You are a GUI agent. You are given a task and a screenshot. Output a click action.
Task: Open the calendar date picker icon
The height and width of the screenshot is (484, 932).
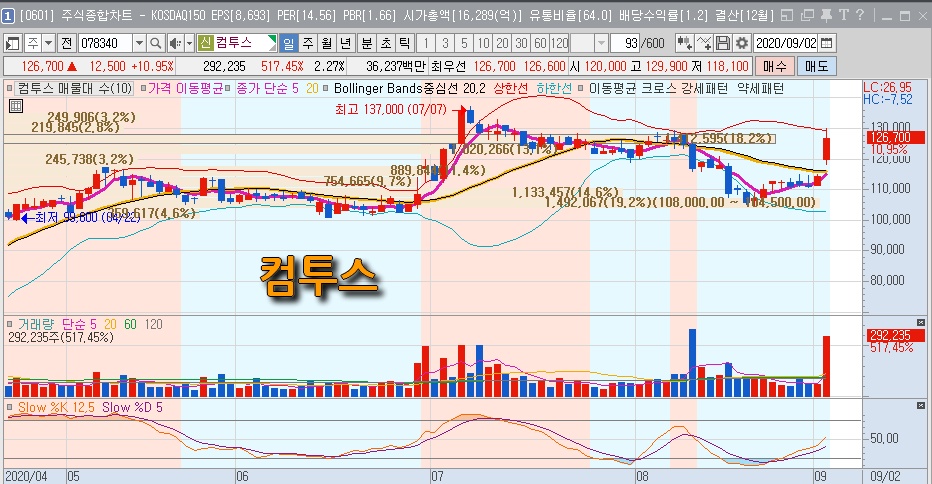tap(827, 43)
